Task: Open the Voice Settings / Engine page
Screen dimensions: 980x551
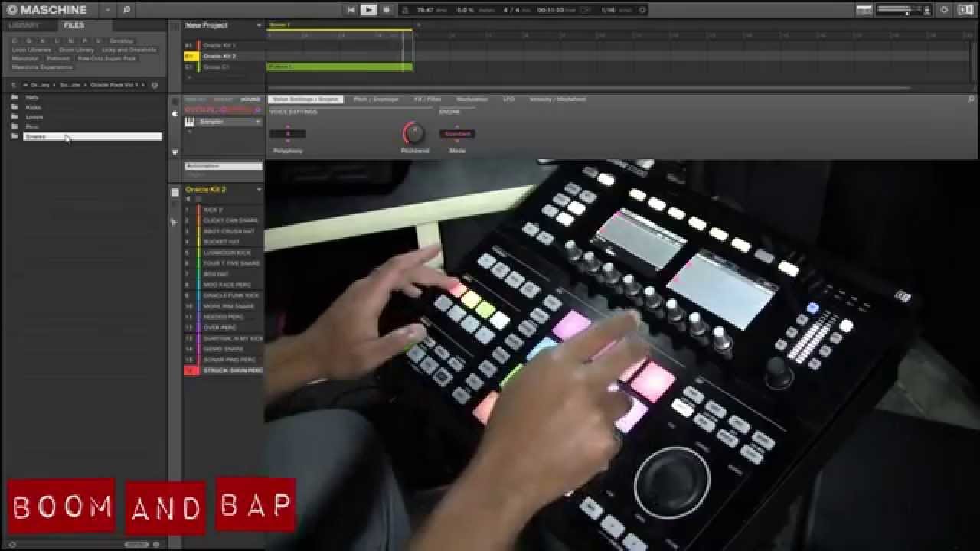Action: (305, 99)
